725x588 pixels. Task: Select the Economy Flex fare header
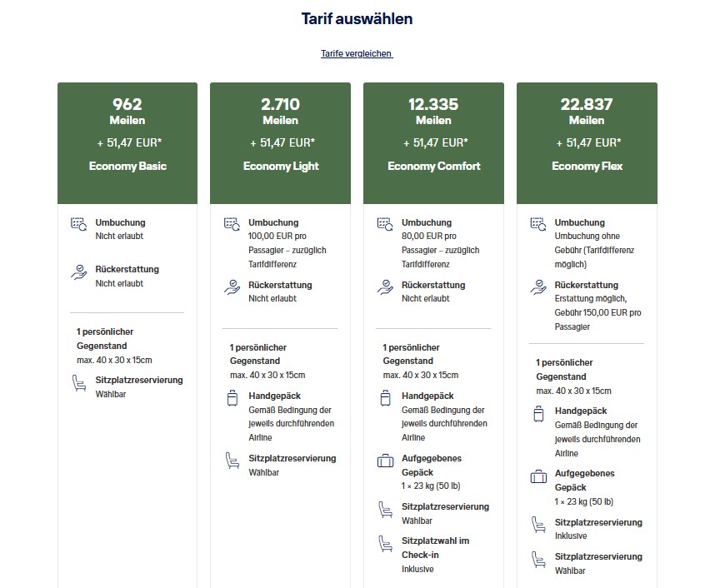[587, 166]
